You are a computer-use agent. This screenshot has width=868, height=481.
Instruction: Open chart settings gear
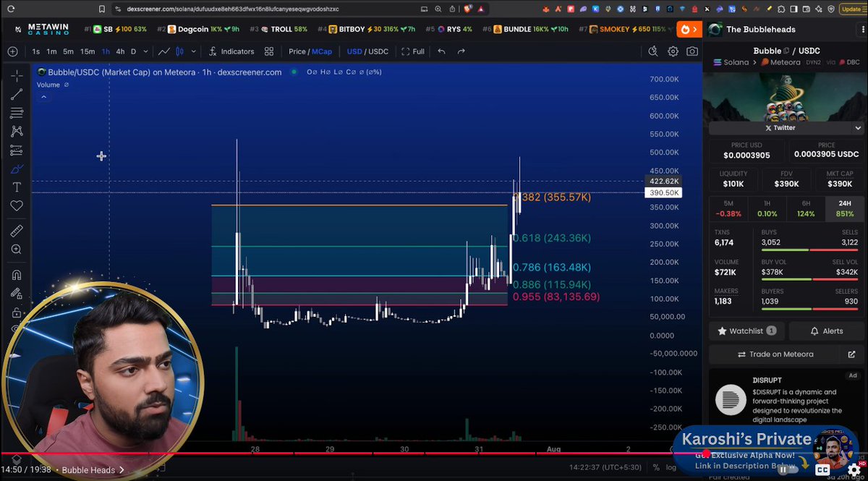coord(673,51)
